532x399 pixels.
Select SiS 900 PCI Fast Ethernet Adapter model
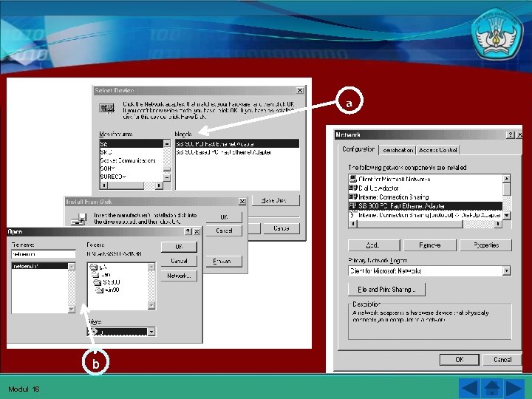[x=237, y=144]
